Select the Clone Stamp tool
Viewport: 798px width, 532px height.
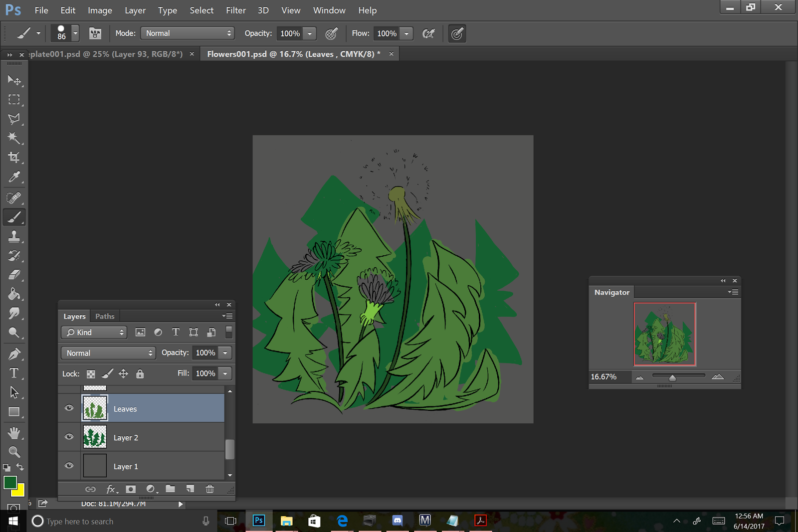pyautogui.click(x=14, y=236)
